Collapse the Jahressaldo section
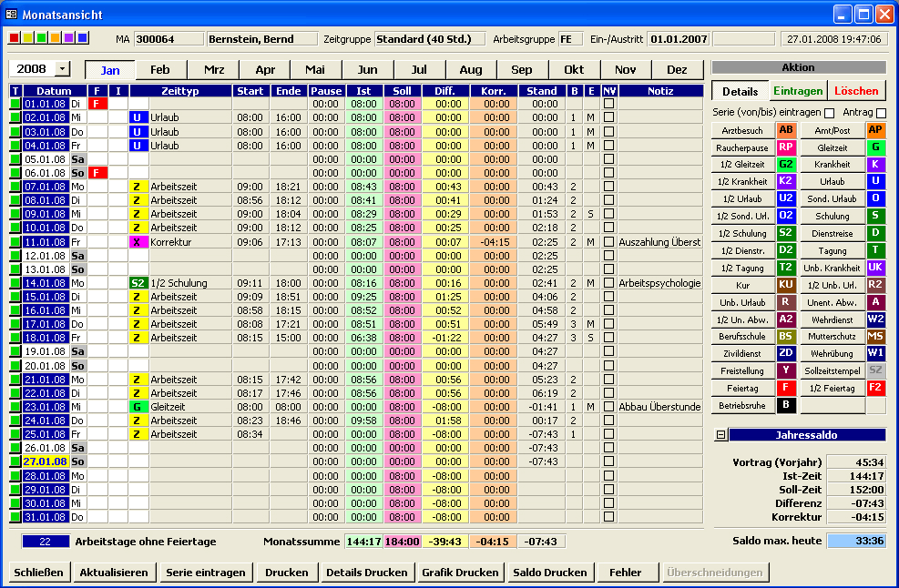This screenshot has width=899, height=588. point(720,435)
